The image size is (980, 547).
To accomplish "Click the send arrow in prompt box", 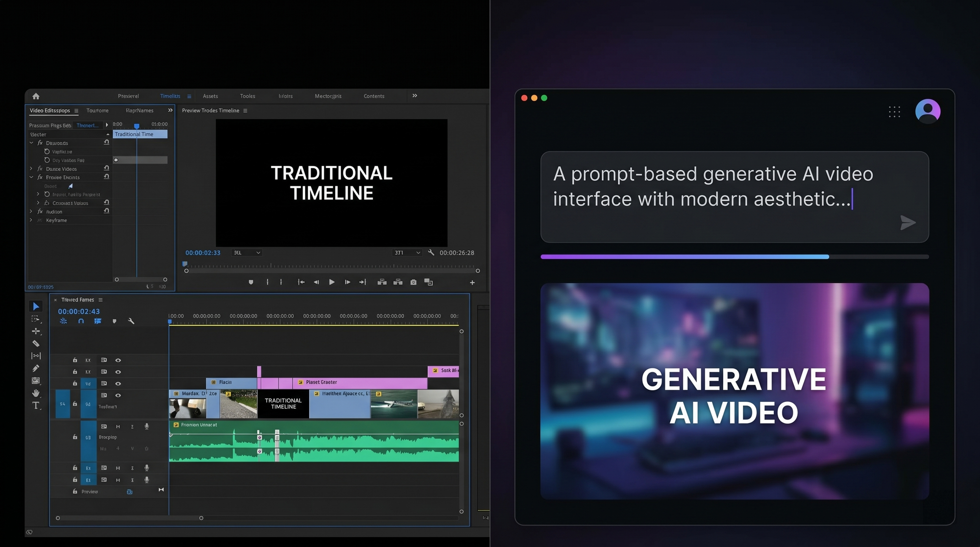I will pyautogui.click(x=907, y=223).
